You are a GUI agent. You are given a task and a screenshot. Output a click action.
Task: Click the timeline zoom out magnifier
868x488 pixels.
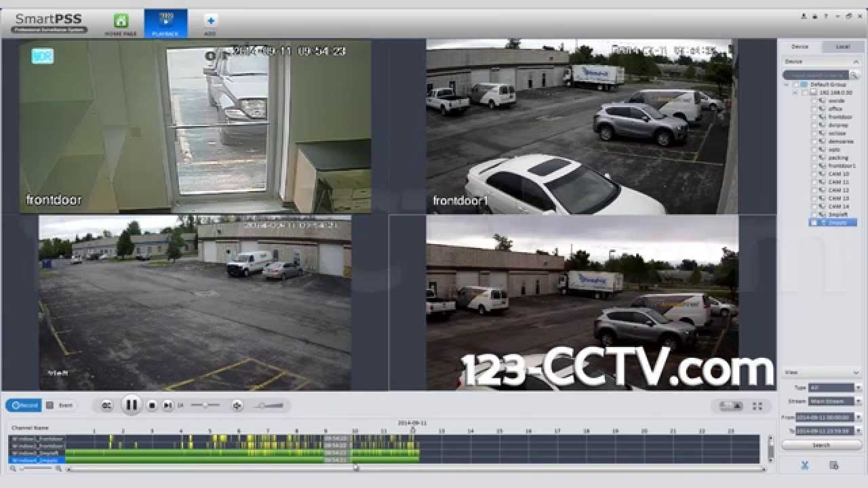13,468
